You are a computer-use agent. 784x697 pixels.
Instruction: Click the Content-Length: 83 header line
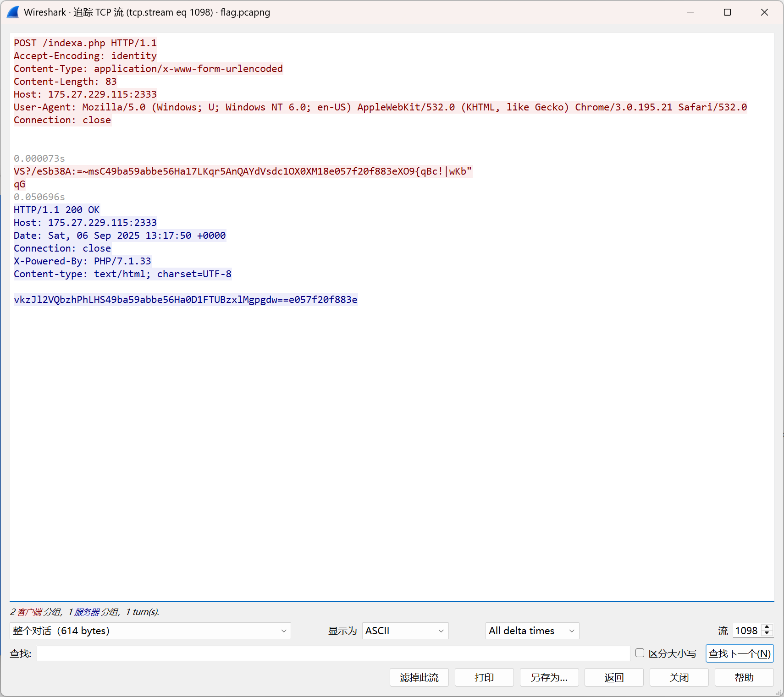[x=65, y=82]
